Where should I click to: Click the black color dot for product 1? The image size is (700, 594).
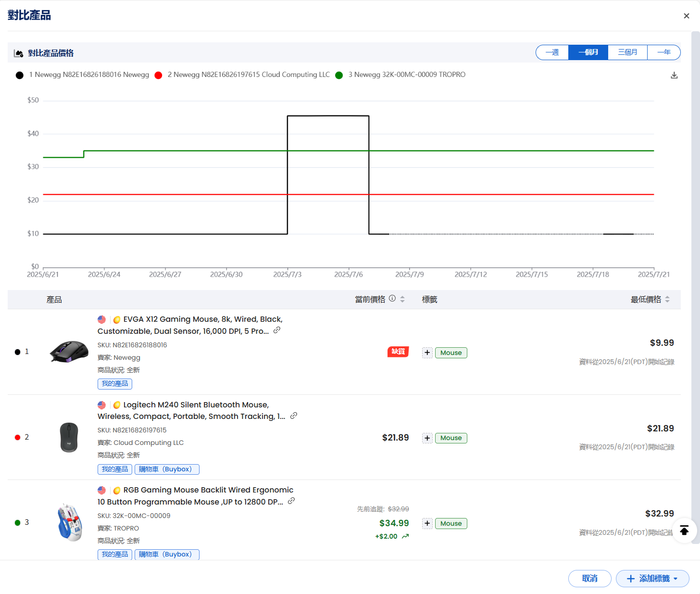(x=17, y=352)
